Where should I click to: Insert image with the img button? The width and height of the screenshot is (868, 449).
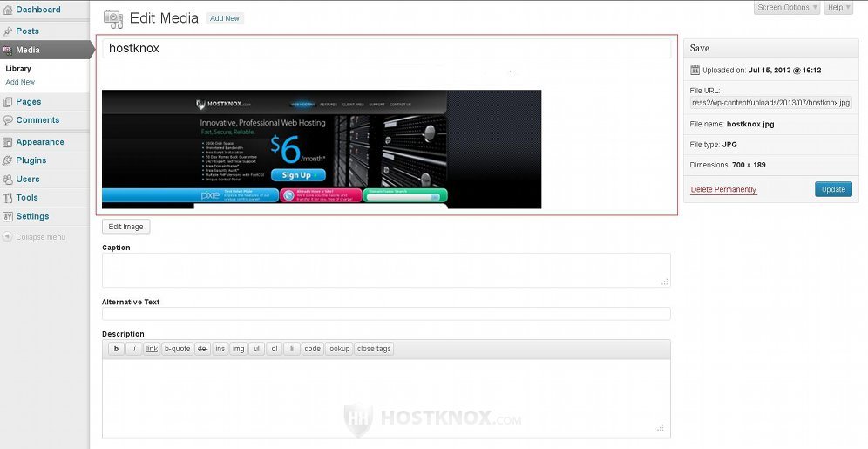pos(238,349)
